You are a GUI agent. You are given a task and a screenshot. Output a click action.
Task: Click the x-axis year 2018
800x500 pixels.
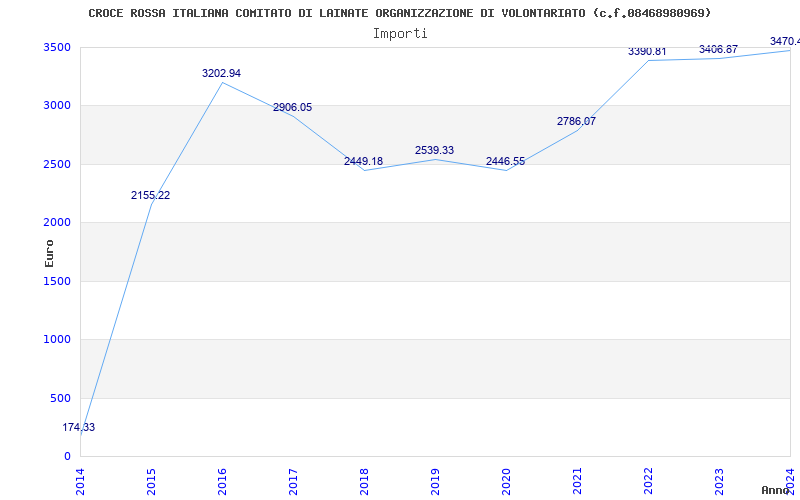point(364,481)
